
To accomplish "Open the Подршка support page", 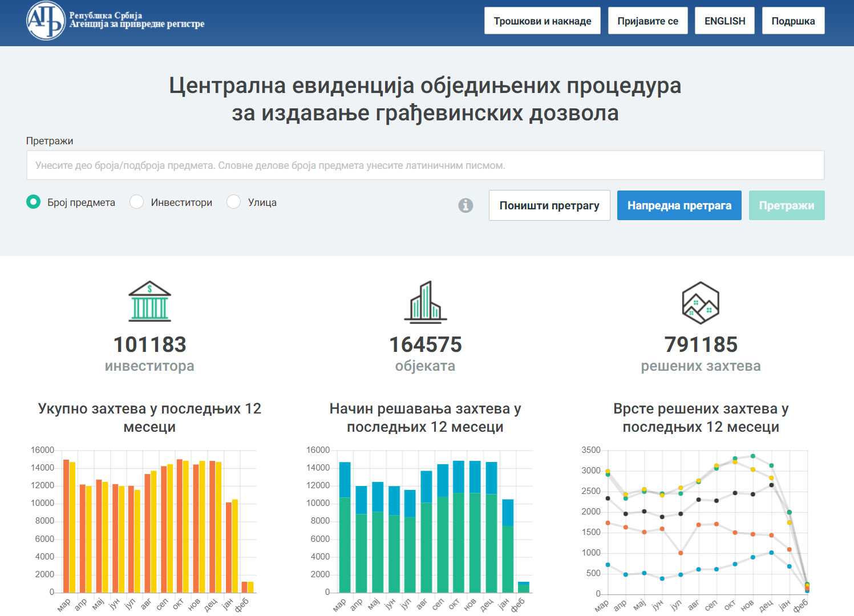I will click(793, 21).
